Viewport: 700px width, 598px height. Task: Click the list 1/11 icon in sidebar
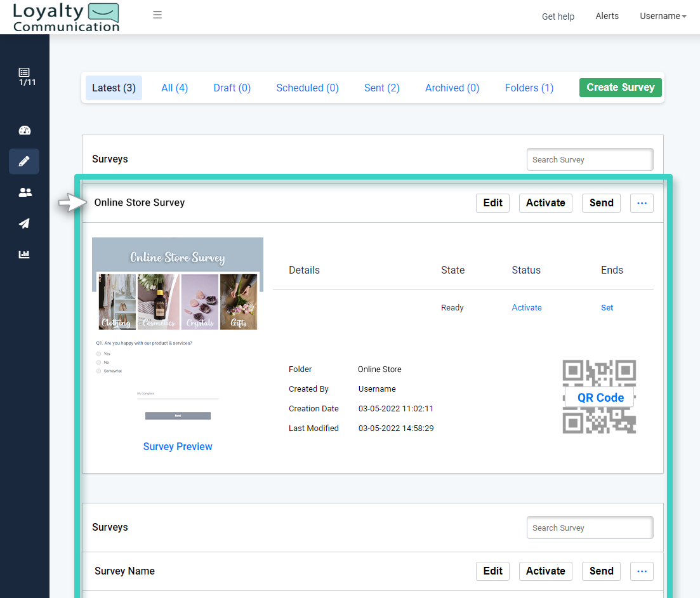click(x=24, y=76)
